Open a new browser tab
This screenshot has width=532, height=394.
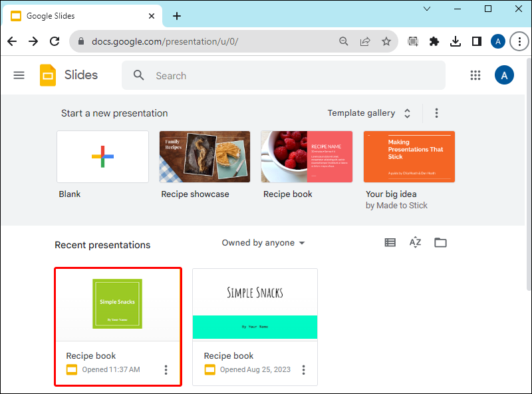(x=177, y=16)
